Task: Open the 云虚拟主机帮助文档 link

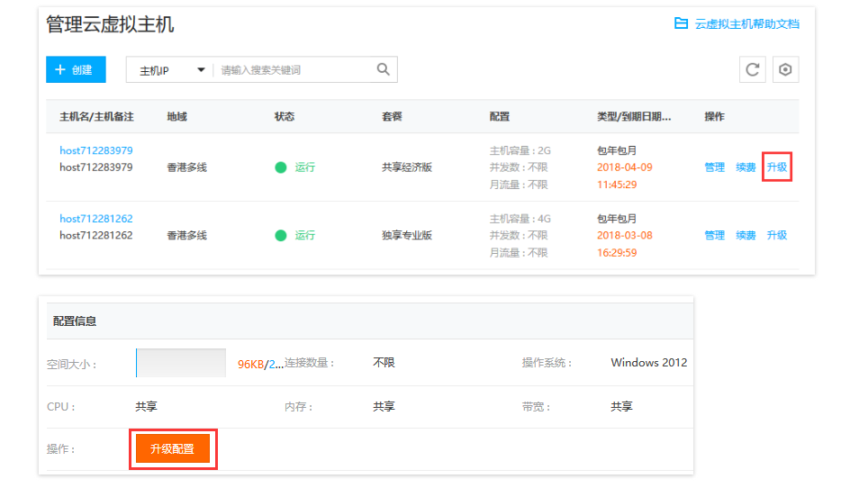Action: click(746, 24)
